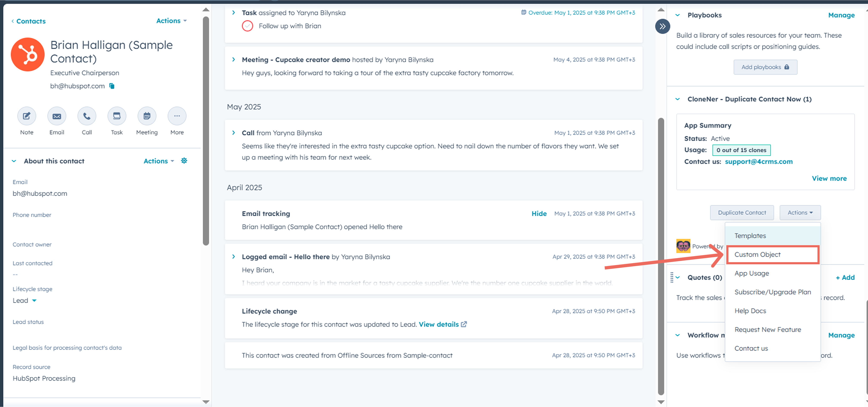Click the Task icon button
The height and width of the screenshot is (407, 868).
pos(117,116)
